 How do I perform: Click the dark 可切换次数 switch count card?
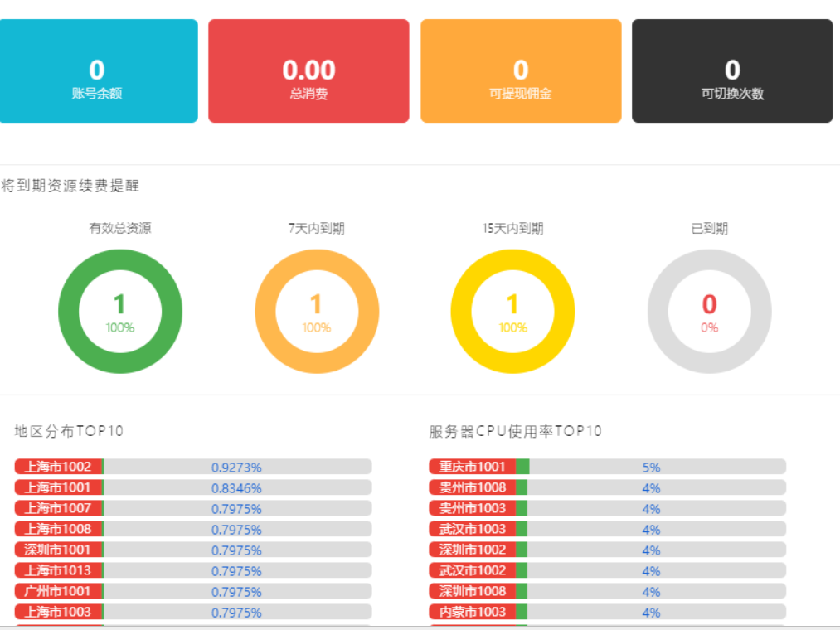pos(732,71)
